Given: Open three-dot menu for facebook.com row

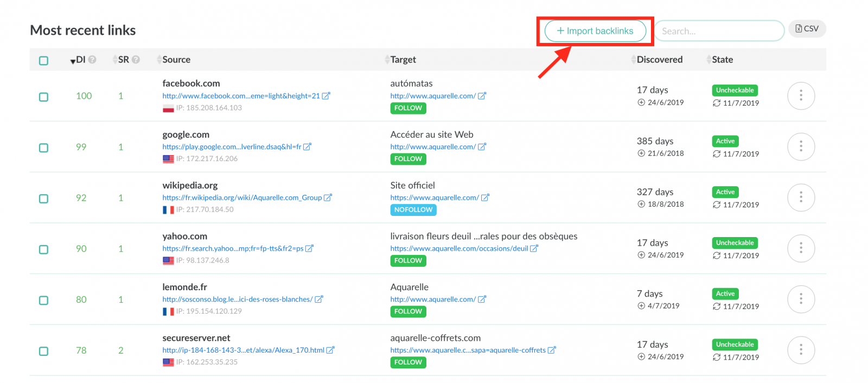Looking at the screenshot, I should point(801,96).
